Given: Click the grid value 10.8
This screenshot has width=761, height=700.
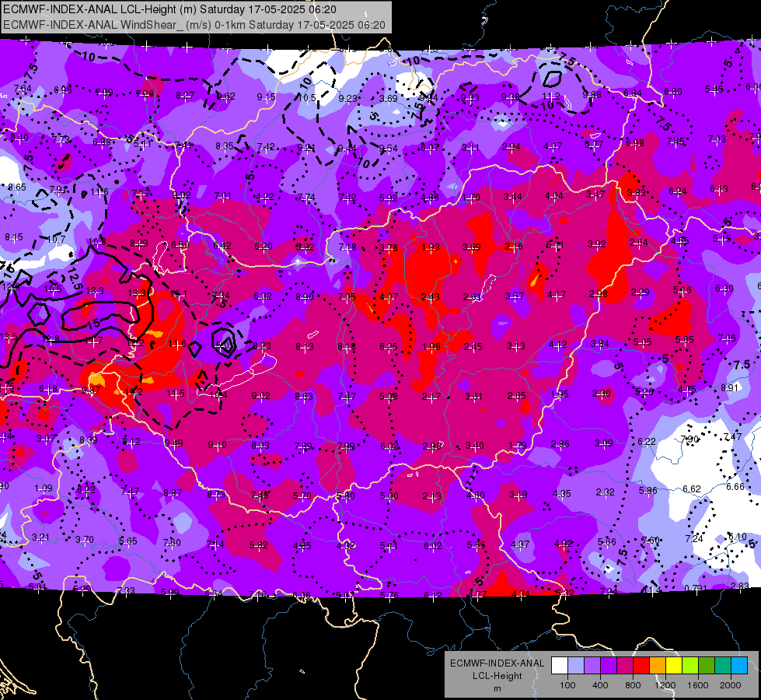Looking at the screenshot, I should coord(97,242).
